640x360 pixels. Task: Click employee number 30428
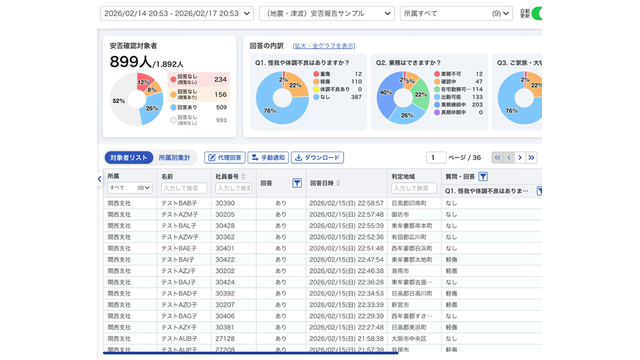point(225,226)
